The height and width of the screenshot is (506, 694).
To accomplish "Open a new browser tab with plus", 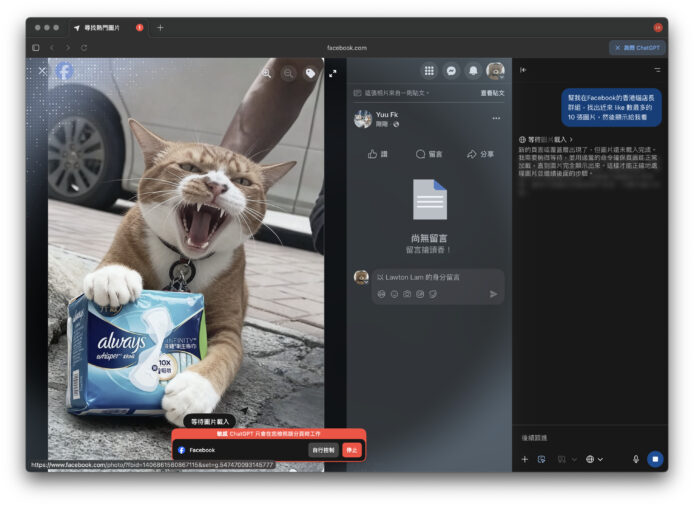I will pyautogui.click(x=160, y=27).
